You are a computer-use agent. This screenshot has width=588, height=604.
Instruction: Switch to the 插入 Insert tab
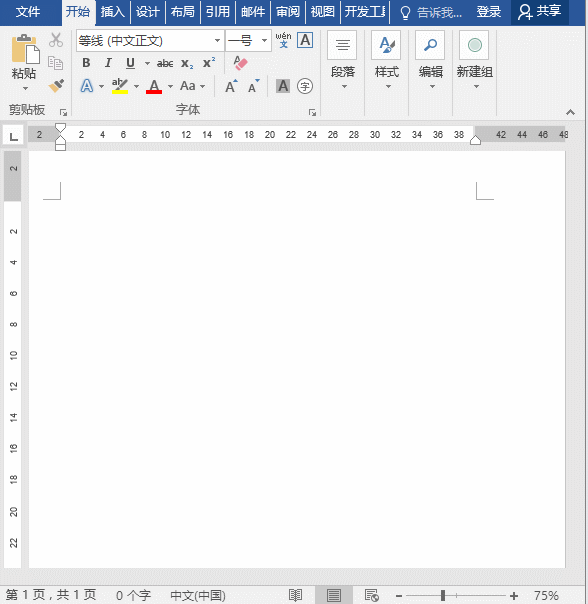(113, 12)
